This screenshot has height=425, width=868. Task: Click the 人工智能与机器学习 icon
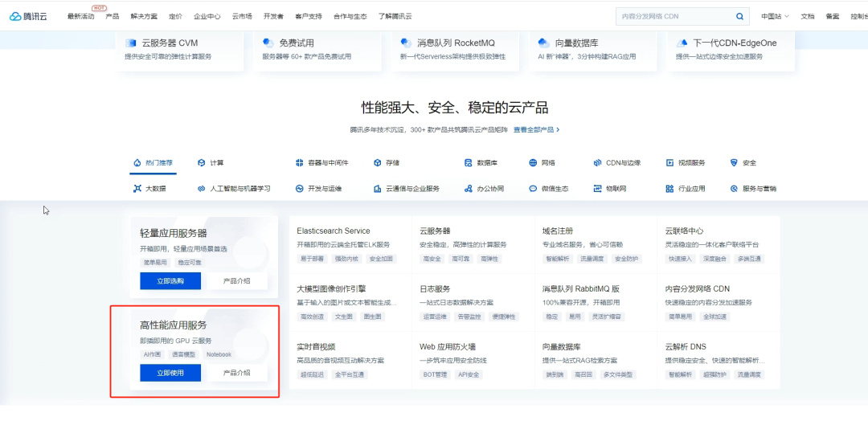(x=202, y=188)
